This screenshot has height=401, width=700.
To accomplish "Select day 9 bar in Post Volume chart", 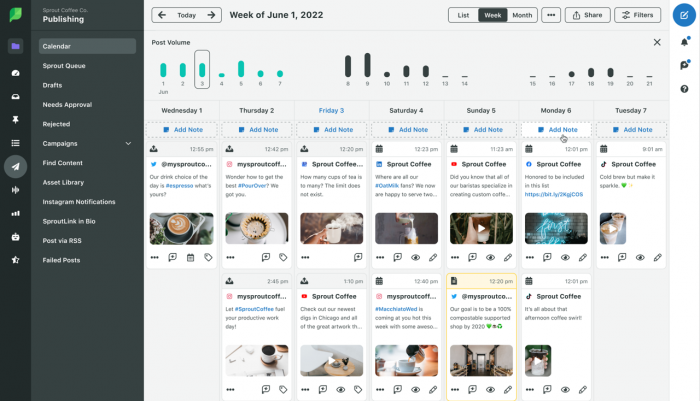I will click(367, 65).
